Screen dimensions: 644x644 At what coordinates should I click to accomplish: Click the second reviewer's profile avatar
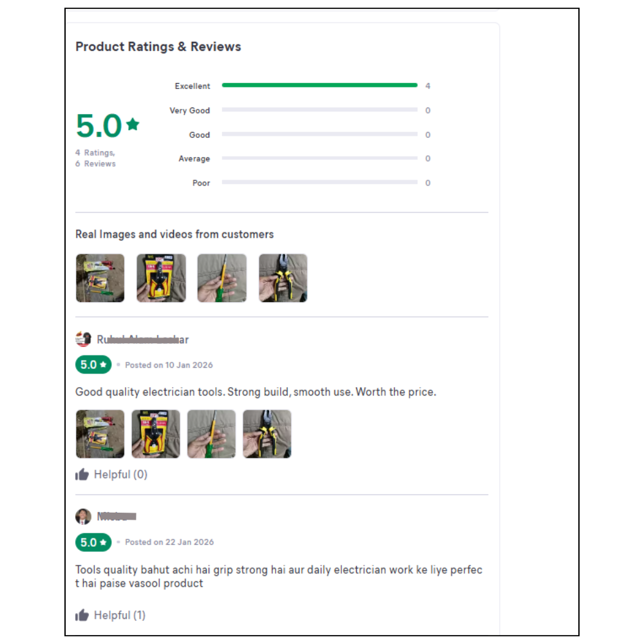pyautogui.click(x=83, y=516)
